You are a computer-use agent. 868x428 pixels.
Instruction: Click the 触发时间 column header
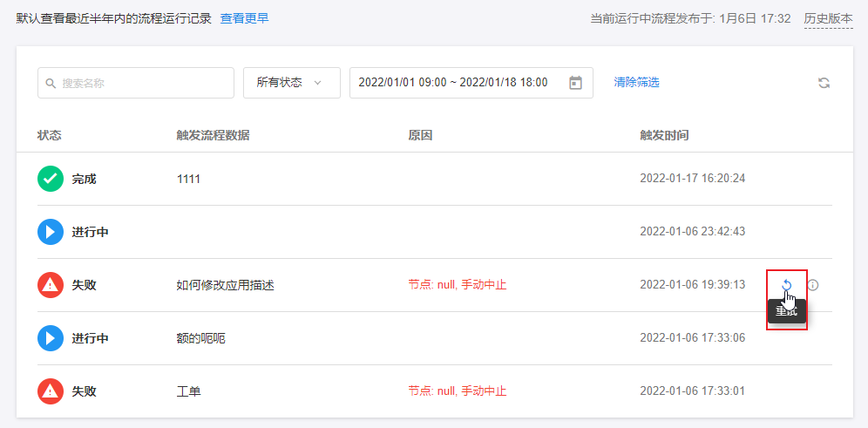click(664, 135)
